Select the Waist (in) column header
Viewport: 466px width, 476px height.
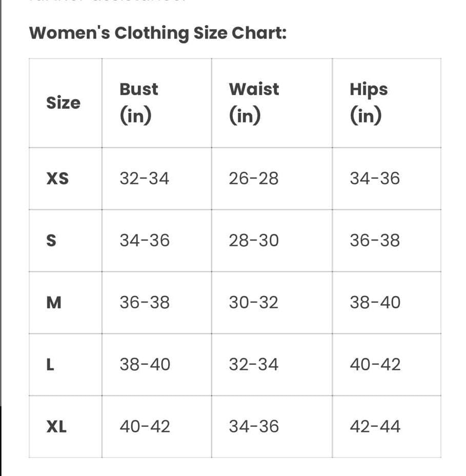[254, 103]
